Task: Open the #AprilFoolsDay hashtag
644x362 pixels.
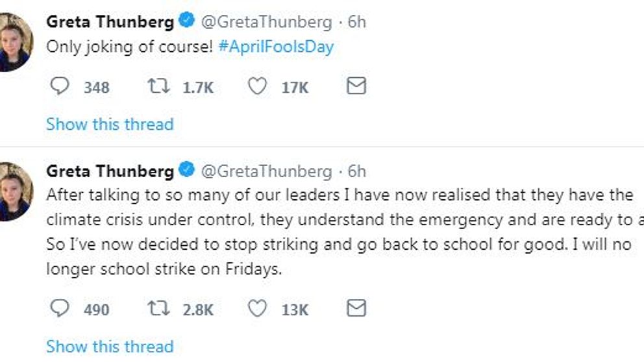Action: (276, 47)
